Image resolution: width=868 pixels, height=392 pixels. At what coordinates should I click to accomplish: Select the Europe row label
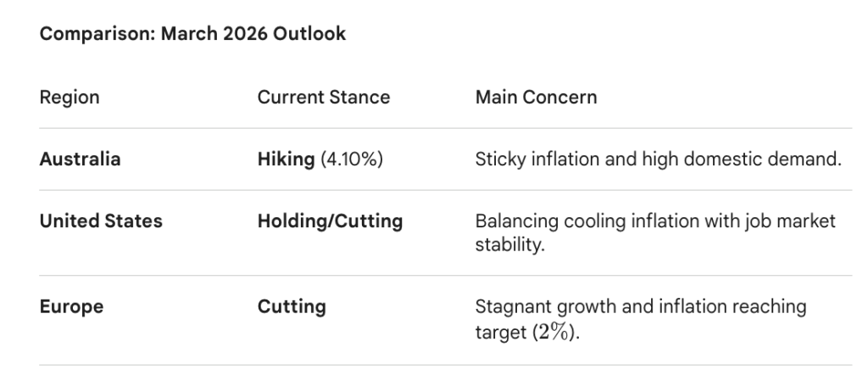pos(71,306)
